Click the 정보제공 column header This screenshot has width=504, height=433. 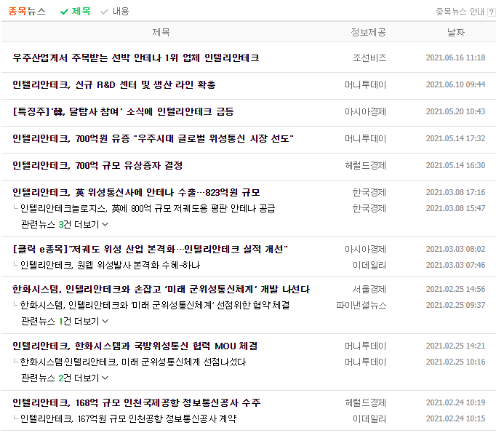368,32
